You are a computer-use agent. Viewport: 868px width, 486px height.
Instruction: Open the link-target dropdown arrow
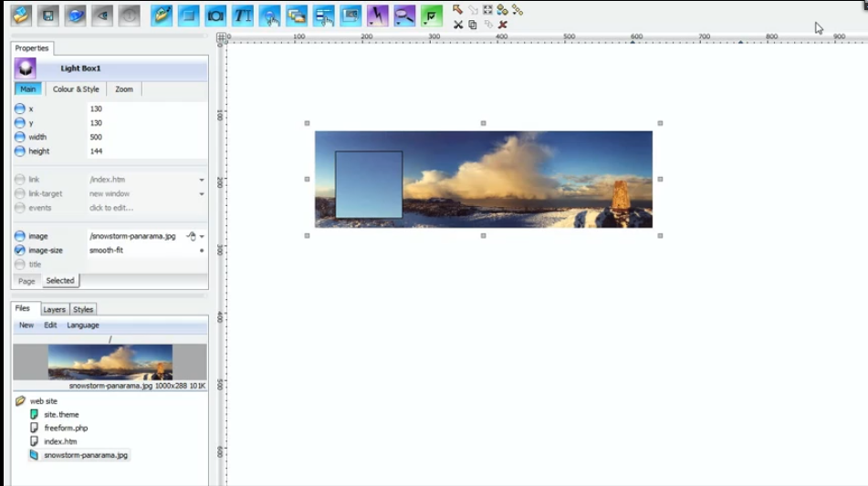pos(202,194)
